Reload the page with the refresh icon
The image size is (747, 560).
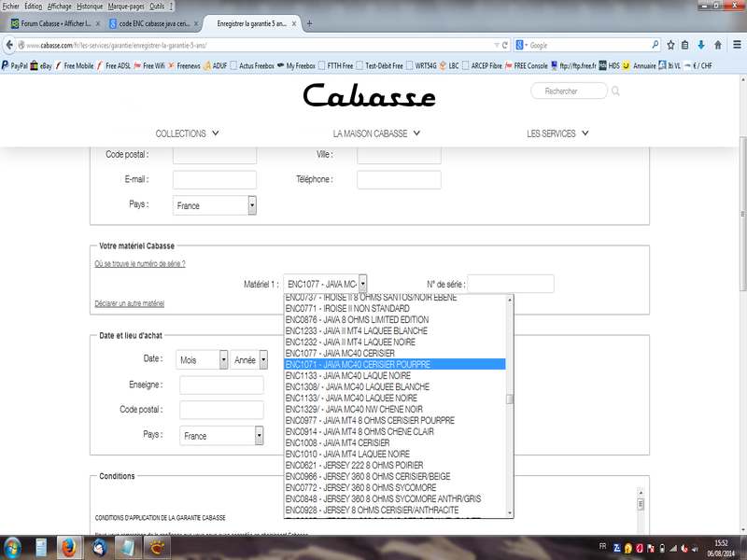pyautogui.click(x=505, y=45)
